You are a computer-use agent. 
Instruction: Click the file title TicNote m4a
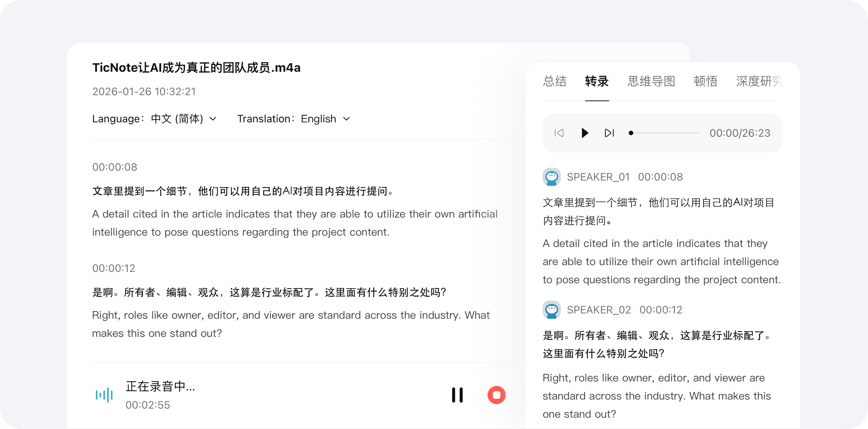(196, 68)
